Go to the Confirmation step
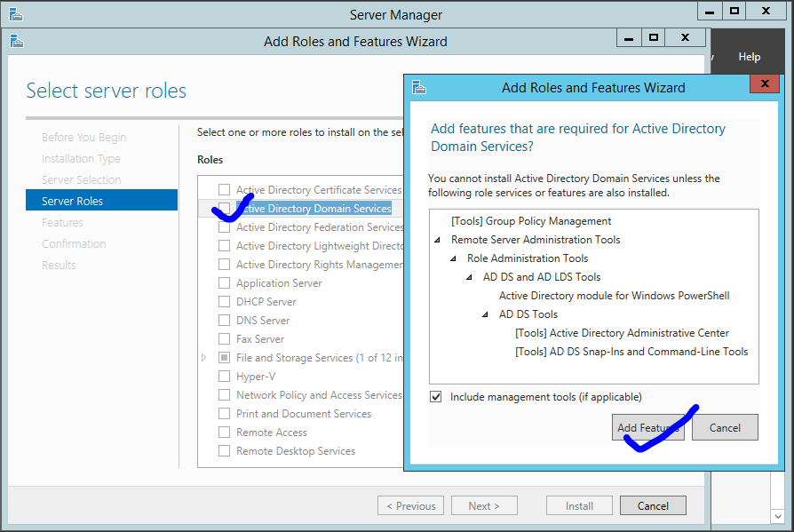This screenshot has height=532, width=794. (74, 243)
